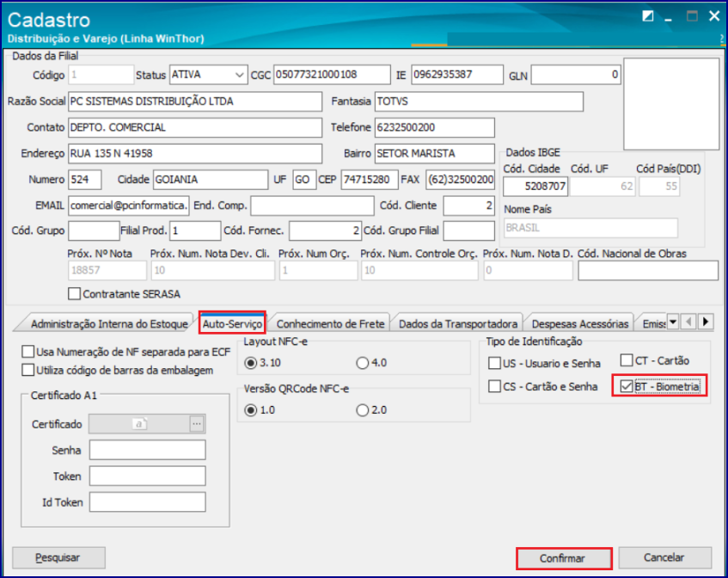
Task: Open the tab list dropdown arrow
Action: click(x=673, y=322)
